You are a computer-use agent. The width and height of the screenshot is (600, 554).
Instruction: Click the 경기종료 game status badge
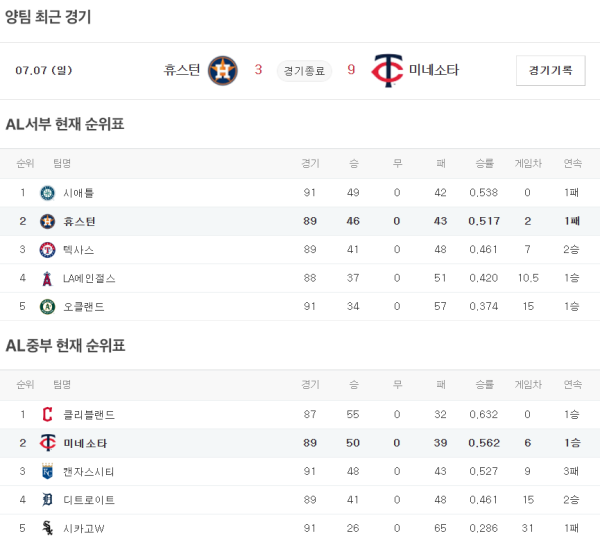[304, 70]
